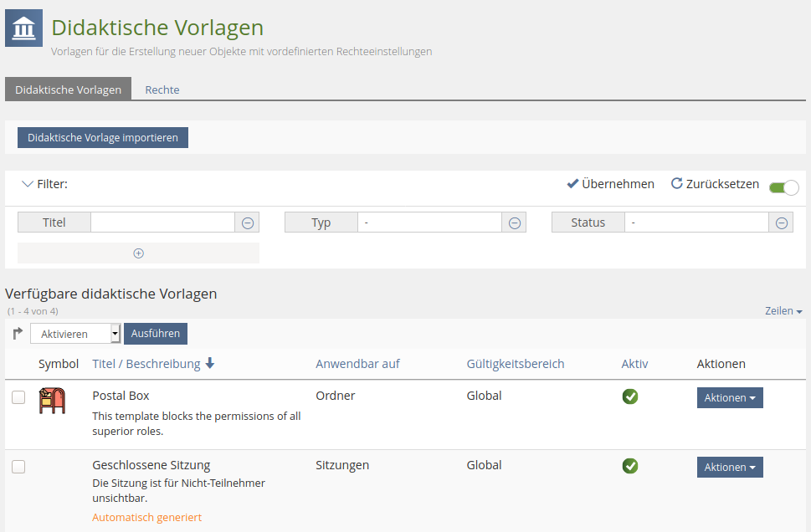Check the Postal Box row checkbox

point(18,398)
